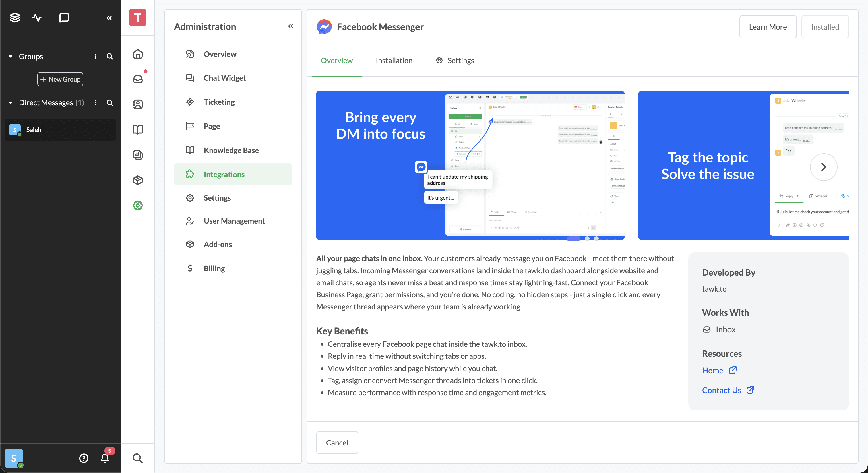
Task: Select the second carousel dot indicator
Action: [x=587, y=239]
